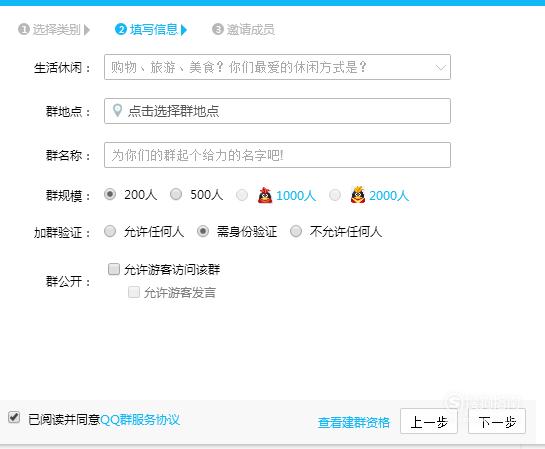This screenshot has height=449, width=545.
Task: Click the 1000人 blue text link
Action: 296,196
